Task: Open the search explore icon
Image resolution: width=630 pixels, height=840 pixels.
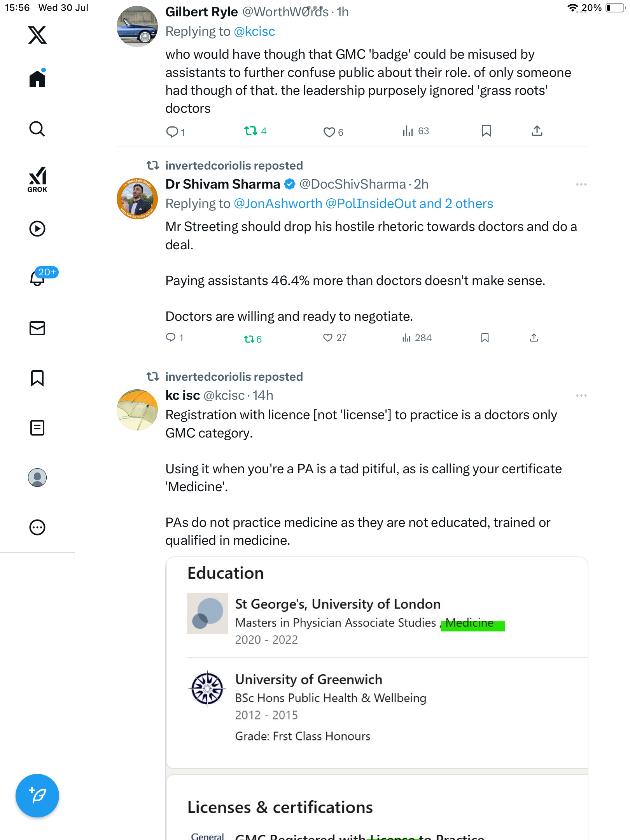Action: click(x=37, y=129)
